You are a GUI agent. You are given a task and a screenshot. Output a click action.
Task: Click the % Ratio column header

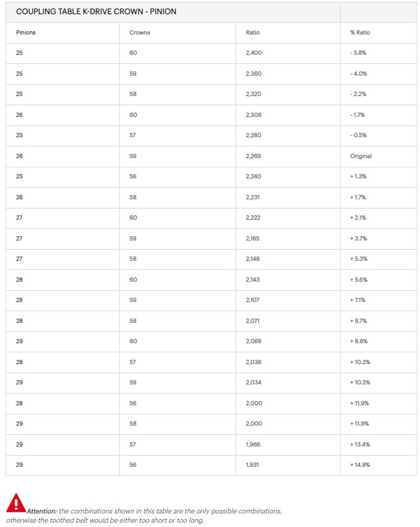point(360,33)
